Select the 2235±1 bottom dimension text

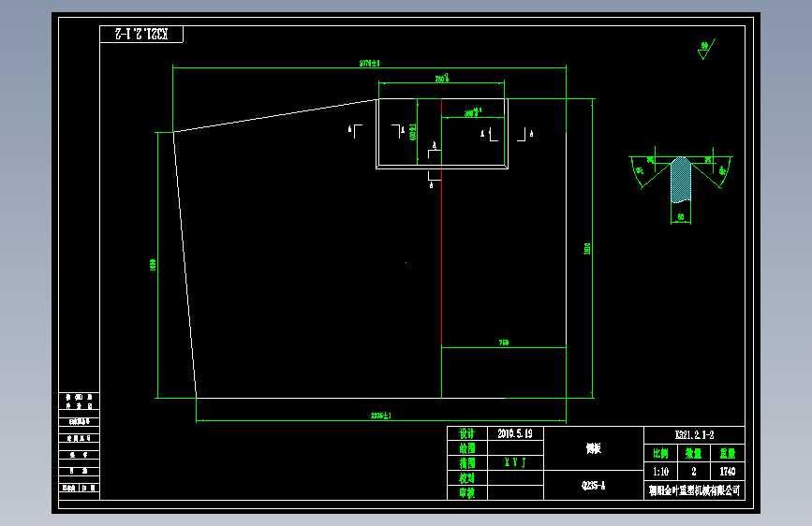coord(380,416)
